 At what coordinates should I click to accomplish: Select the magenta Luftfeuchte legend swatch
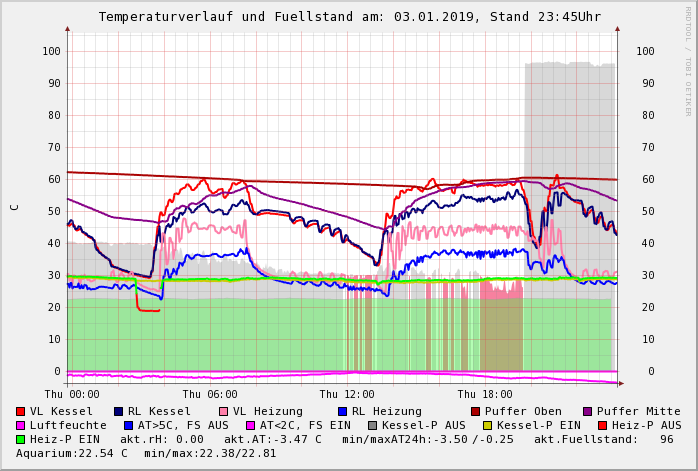21,425
